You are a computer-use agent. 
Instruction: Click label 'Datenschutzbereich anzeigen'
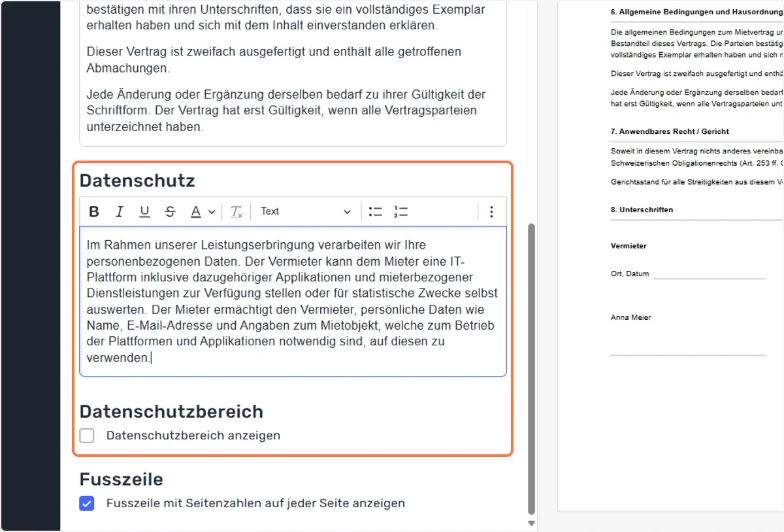pos(193,435)
